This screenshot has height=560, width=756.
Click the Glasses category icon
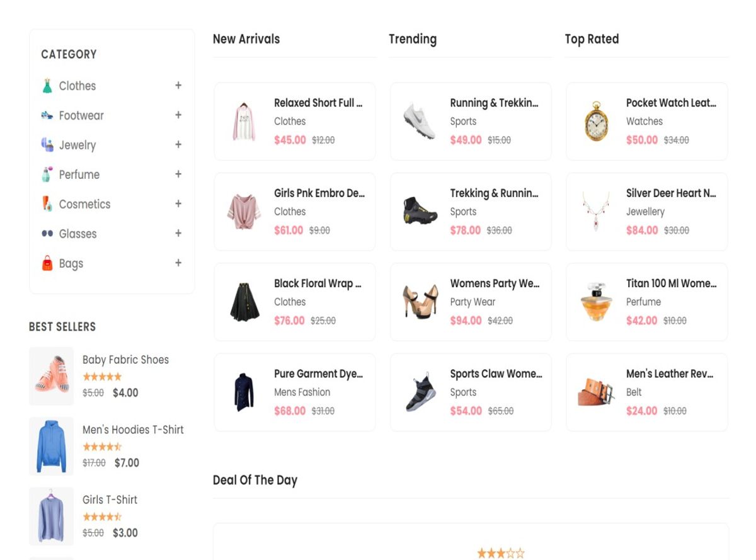[x=47, y=234]
